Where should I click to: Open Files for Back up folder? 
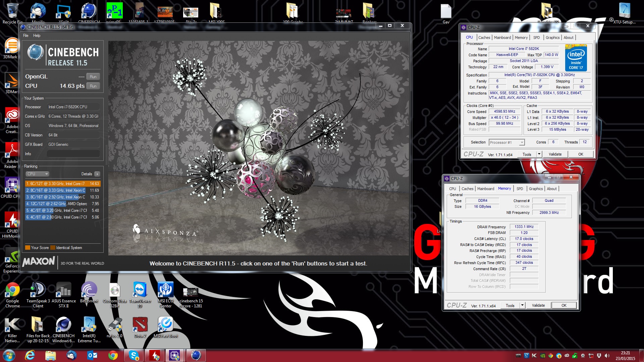coord(38,330)
